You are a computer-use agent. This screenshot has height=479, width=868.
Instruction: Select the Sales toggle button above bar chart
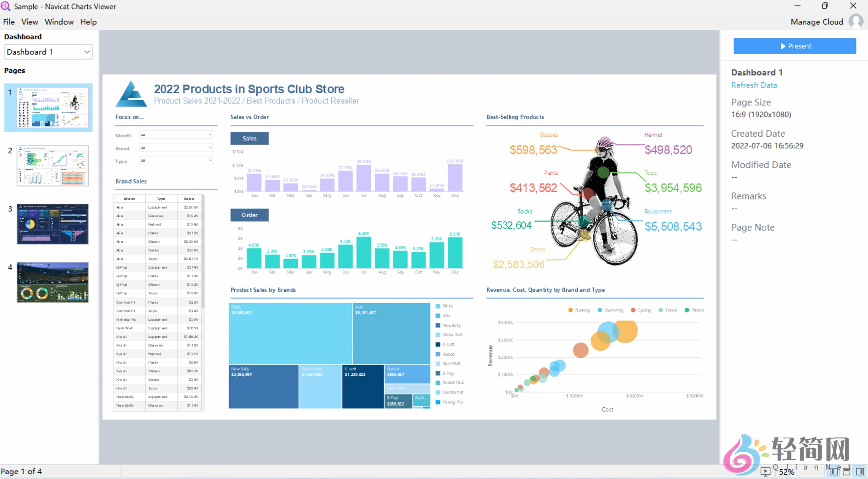(x=249, y=138)
